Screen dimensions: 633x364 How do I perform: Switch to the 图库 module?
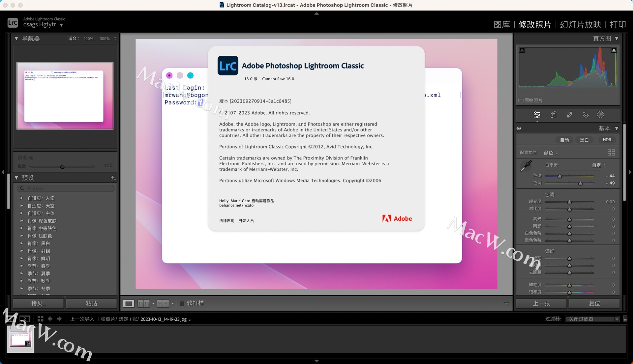(502, 25)
